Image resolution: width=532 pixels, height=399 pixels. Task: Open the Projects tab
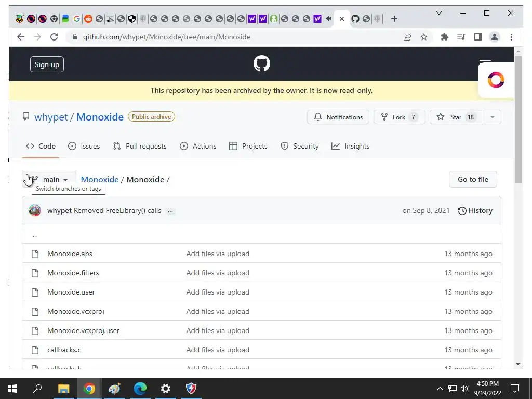coord(248,146)
